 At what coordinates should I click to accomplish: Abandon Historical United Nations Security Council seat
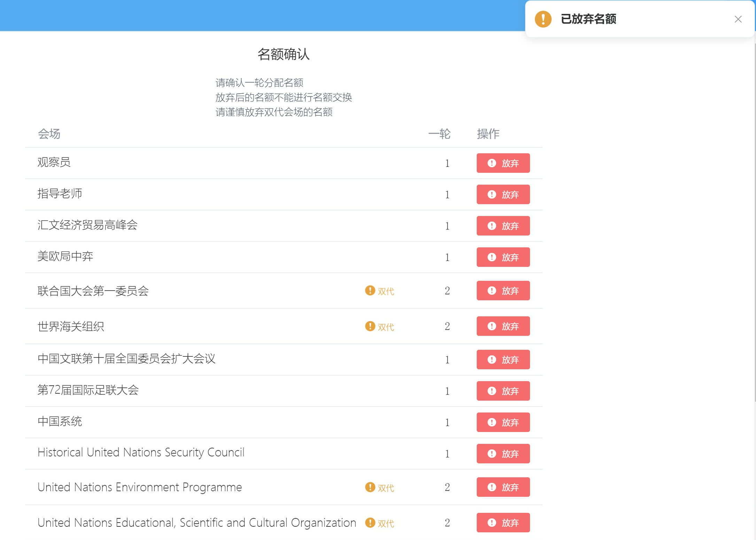click(x=503, y=454)
